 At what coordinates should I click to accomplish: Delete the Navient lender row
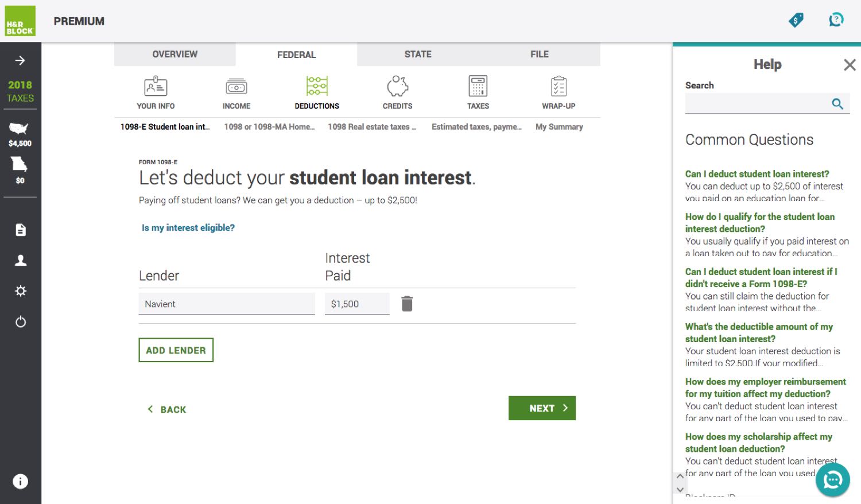point(407,304)
